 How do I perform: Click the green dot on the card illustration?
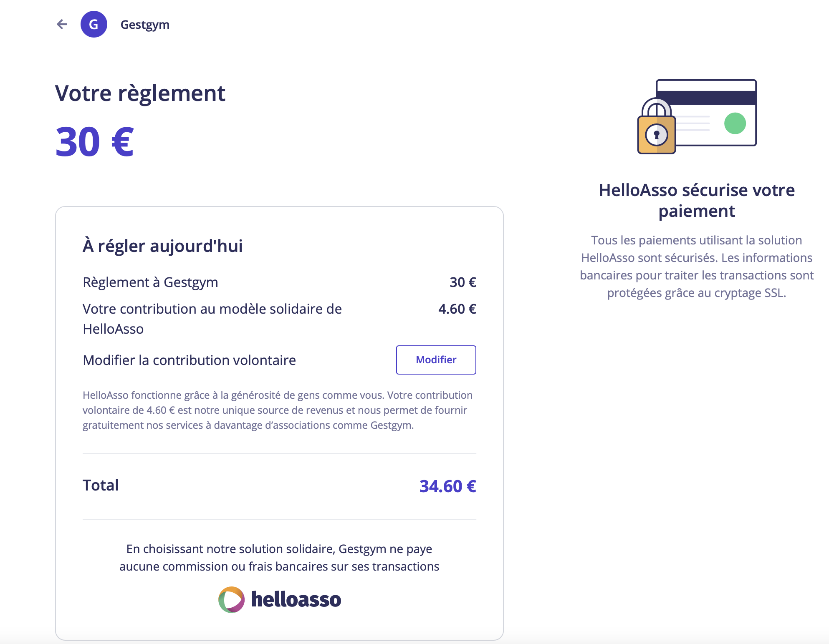click(735, 123)
